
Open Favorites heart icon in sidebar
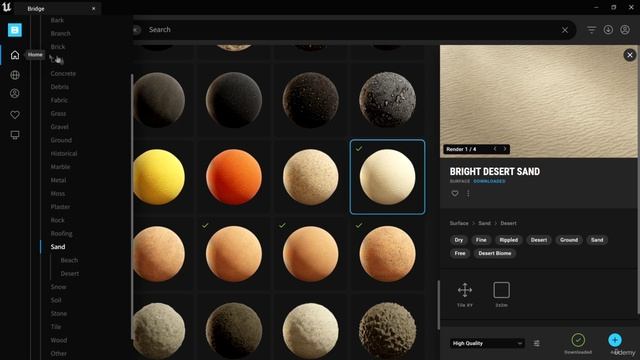[15, 115]
